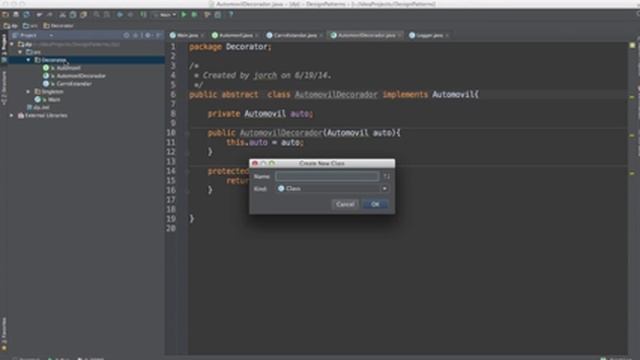640x360 pixels.
Task: Select External Libraries in project tree
Action: tap(42, 116)
